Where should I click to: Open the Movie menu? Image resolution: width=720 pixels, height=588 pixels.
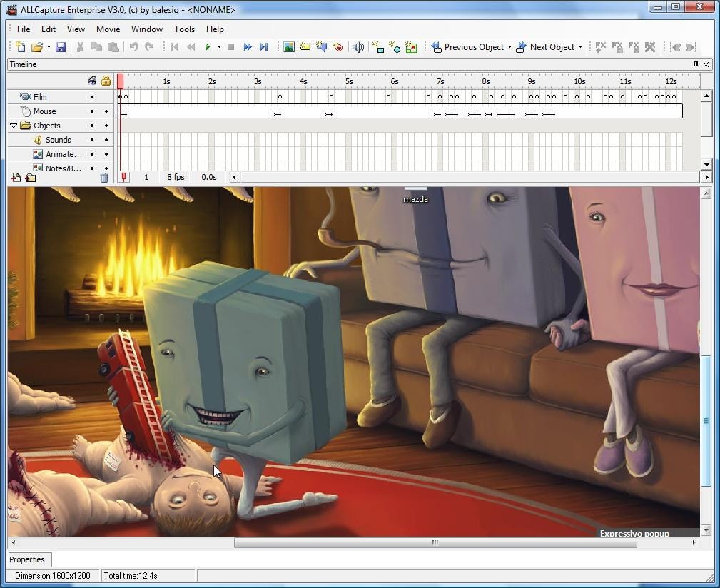point(108,29)
